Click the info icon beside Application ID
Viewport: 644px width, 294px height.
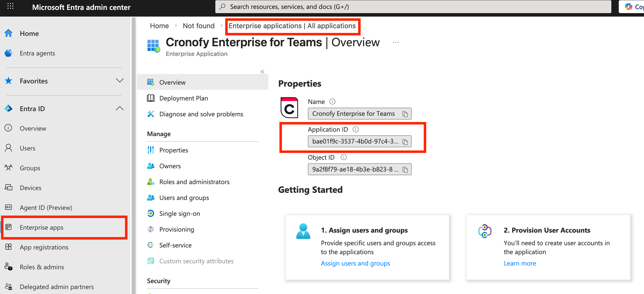(355, 129)
